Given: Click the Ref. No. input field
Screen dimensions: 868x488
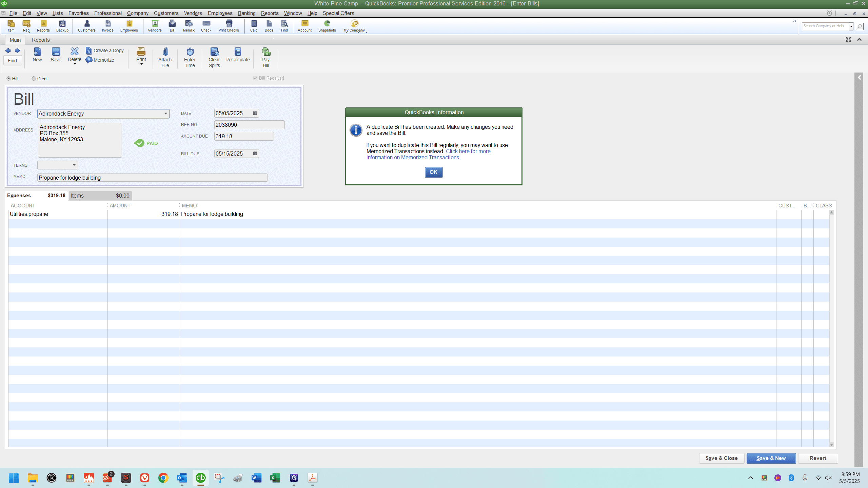Looking at the screenshot, I should [249, 125].
